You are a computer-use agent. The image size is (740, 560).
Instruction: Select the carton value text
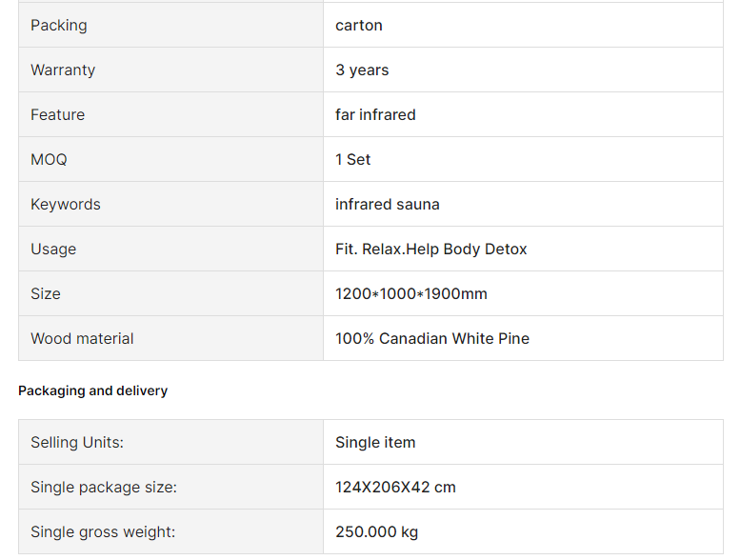359,26
